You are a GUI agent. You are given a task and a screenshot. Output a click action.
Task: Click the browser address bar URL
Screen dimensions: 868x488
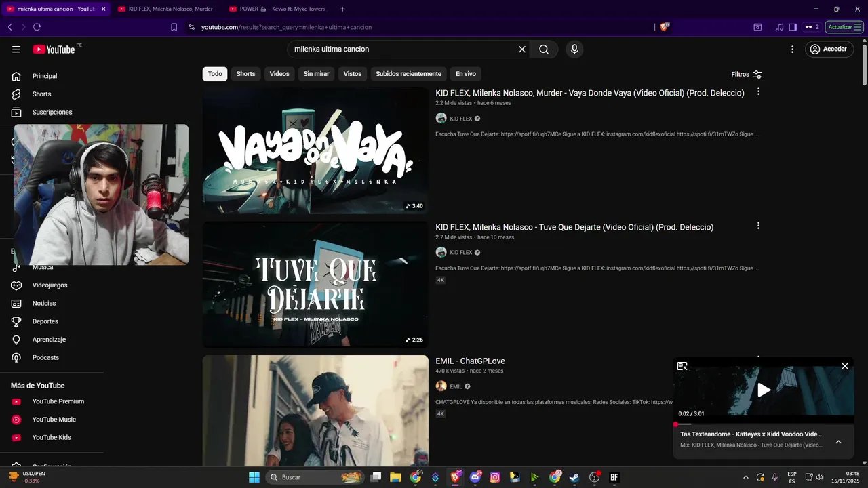(x=286, y=27)
